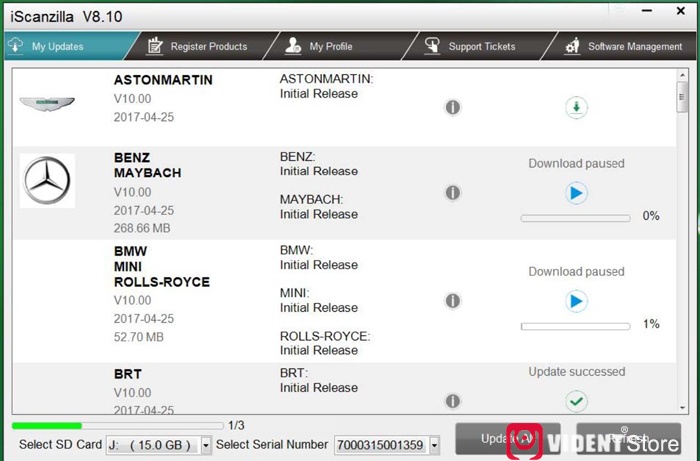The image size is (700, 461).
Task: Show info for BMW MINI ROLLS-ROYCE update
Action: tap(453, 301)
